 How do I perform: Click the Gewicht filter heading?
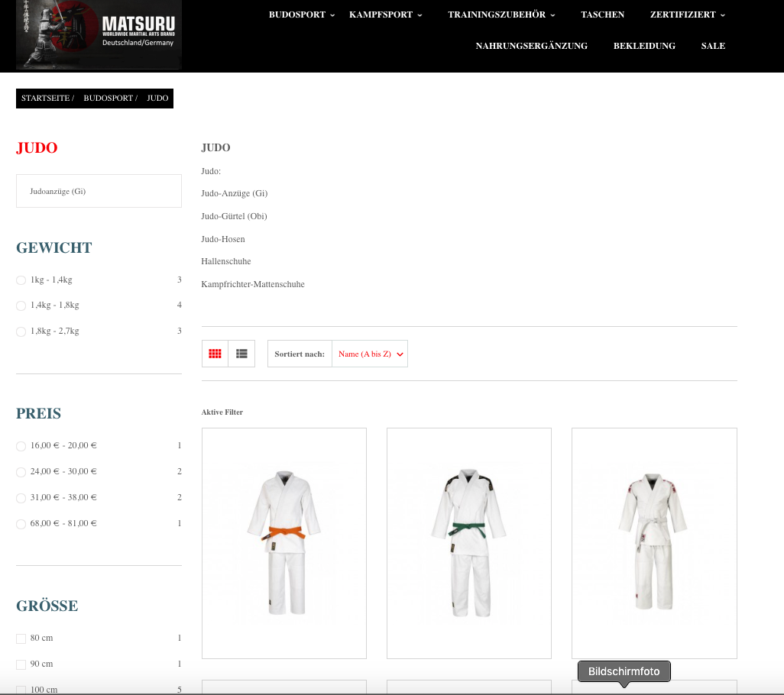tap(54, 247)
